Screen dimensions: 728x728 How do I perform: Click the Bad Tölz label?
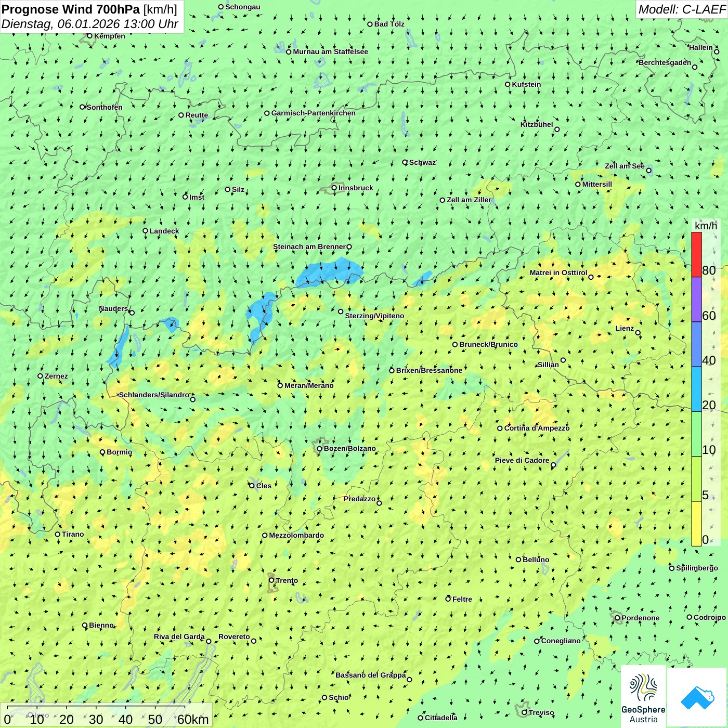coord(389,24)
